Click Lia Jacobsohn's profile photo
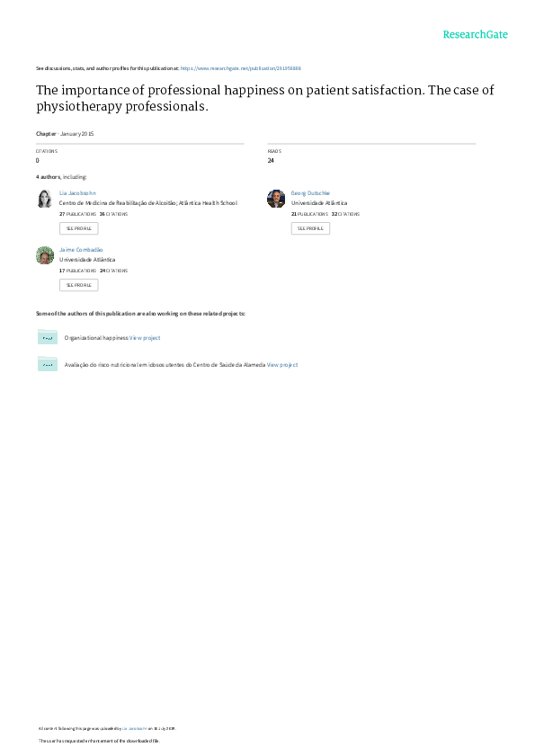 point(45,199)
